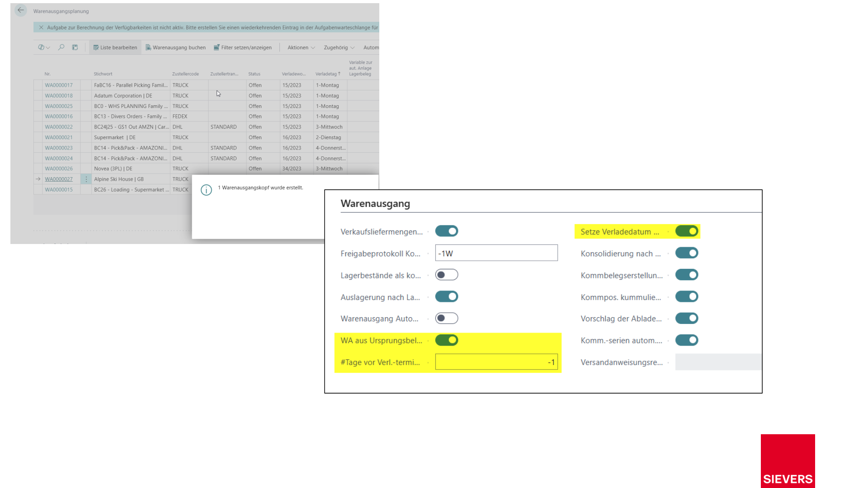This screenshot has width=868, height=488.
Task: Open document WA0000022
Action: click(59, 127)
